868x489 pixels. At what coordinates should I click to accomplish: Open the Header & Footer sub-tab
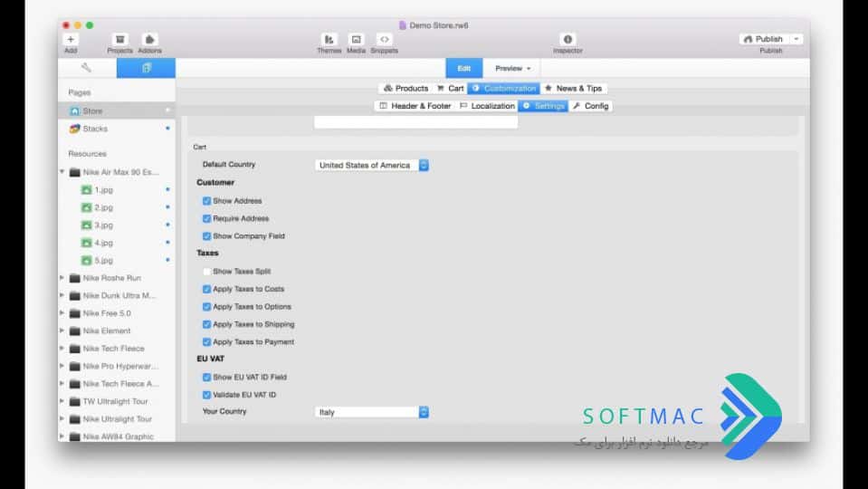coord(415,106)
